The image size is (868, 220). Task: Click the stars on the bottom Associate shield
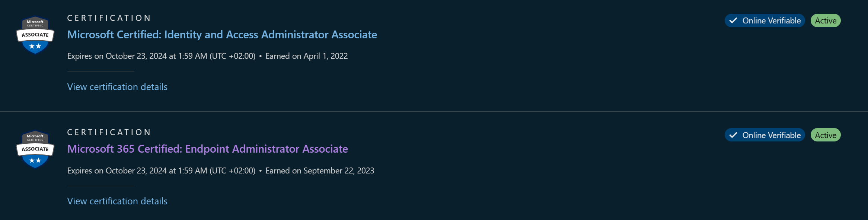[35, 160]
